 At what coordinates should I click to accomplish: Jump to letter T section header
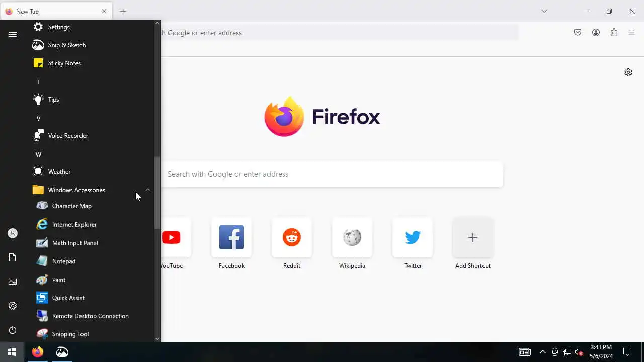click(38, 82)
